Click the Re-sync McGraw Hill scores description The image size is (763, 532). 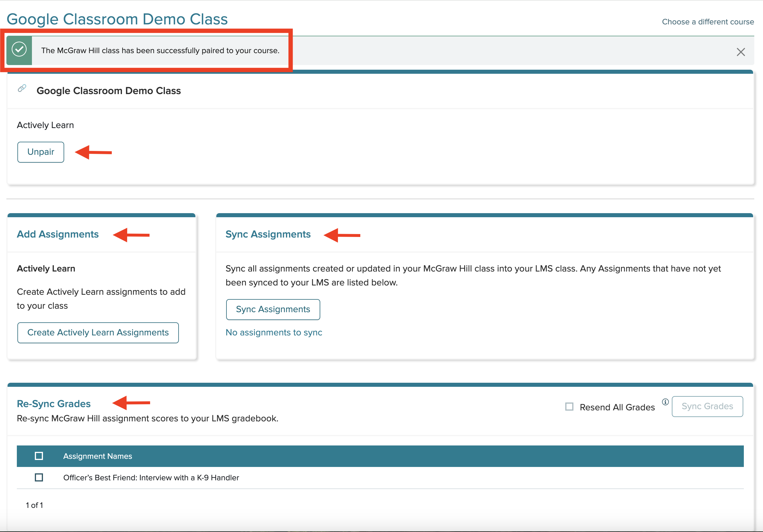(147, 418)
